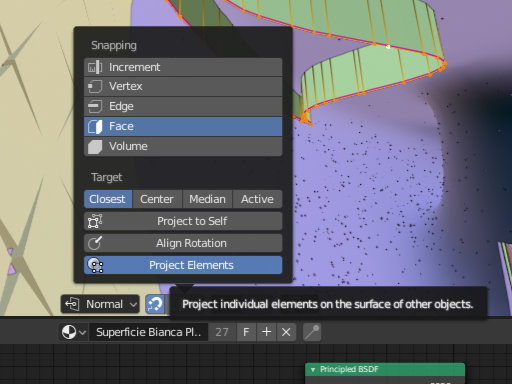Toggle the snap magnet icon
The width and height of the screenshot is (512, 384).
[155, 304]
